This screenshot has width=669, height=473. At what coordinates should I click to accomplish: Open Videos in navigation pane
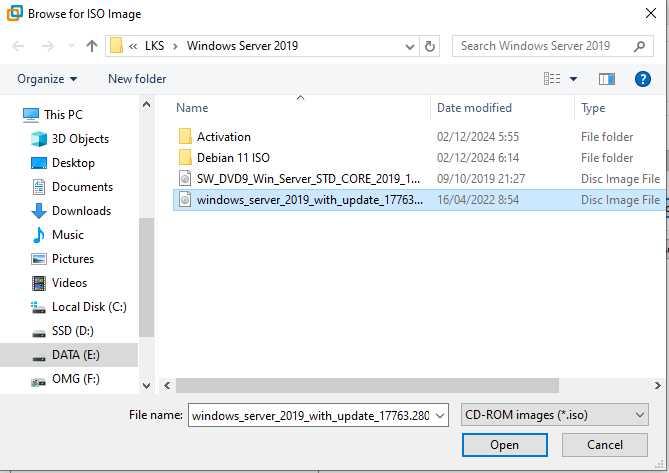[x=69, y=283]
